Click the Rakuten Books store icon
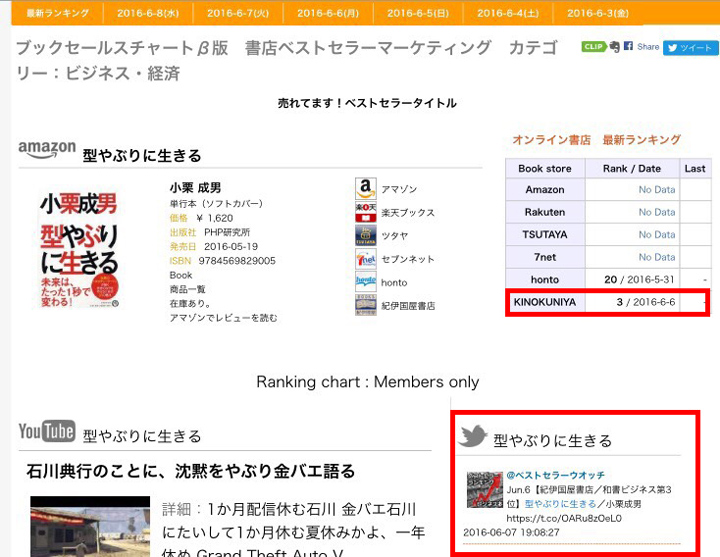Screen dimensions: 720x557 click(x=365, y=212)
